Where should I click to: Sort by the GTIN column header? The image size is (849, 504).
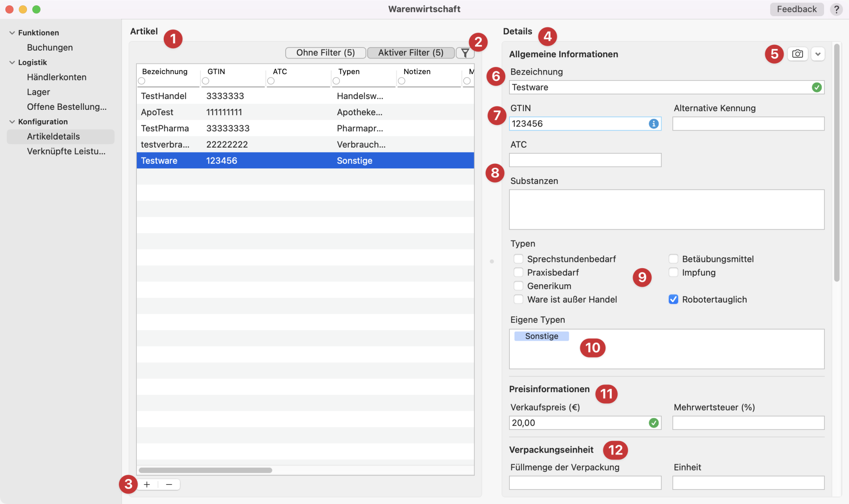coord(216,71)
